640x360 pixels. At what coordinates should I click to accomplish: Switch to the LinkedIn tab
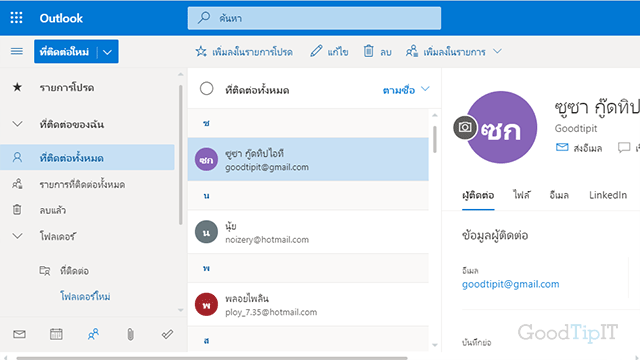click(x=608, y=195)
